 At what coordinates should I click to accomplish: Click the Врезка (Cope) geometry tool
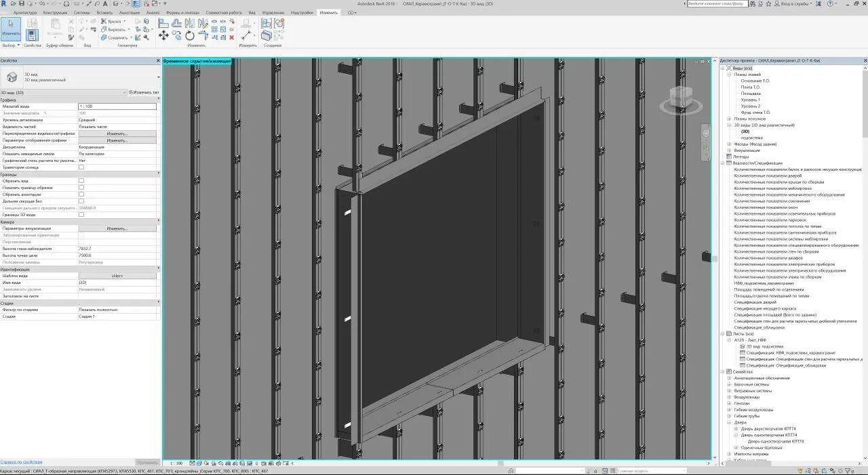[x=113, y=21]
